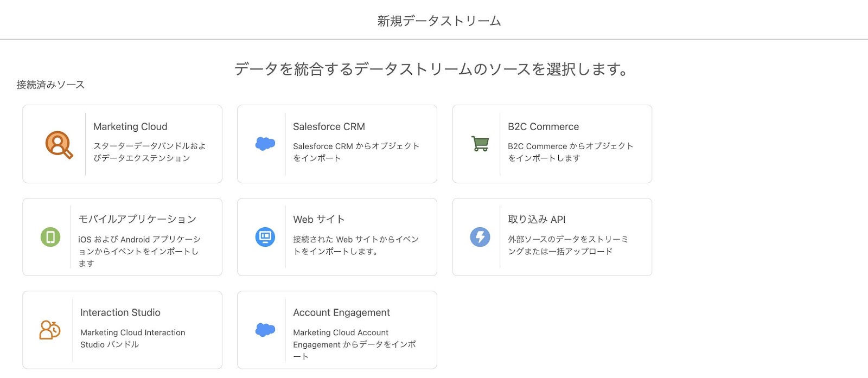Image resolution: width=868 pixels, height=378 pixels.
Task: Select the mobile application phone icon
Action: [50, 236]
